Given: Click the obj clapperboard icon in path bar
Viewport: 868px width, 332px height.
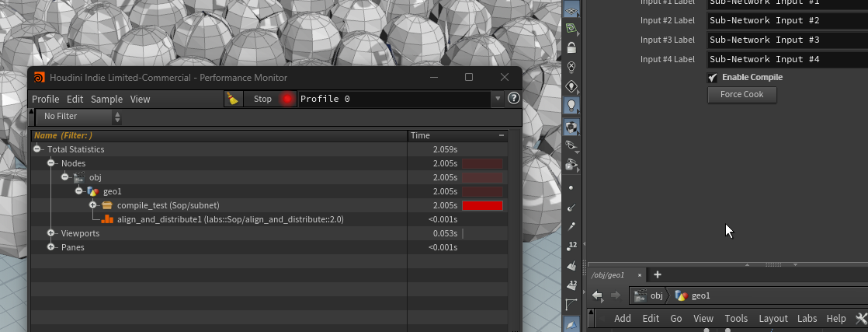Looking at the screenshot, I should pos(641,295).
